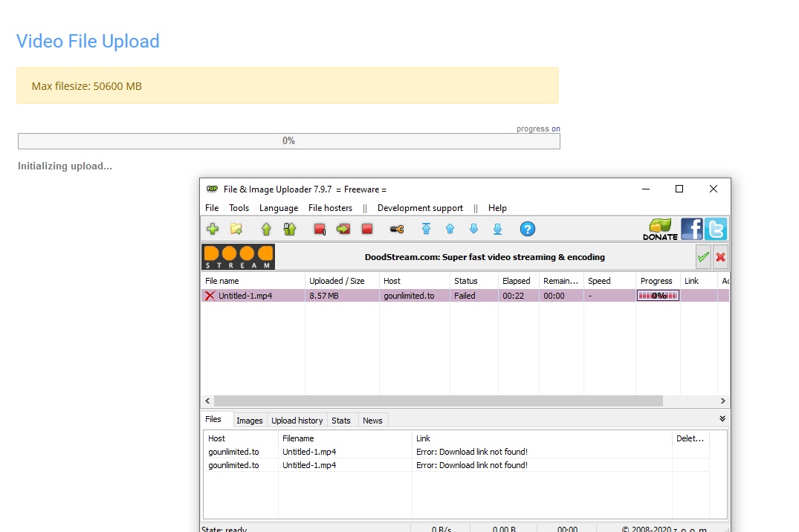Open the Facebook icon

coord(691,229)
